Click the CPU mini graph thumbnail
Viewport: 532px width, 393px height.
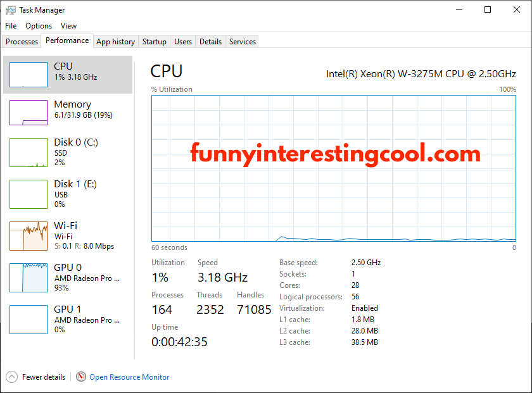(x=28, y=75)
